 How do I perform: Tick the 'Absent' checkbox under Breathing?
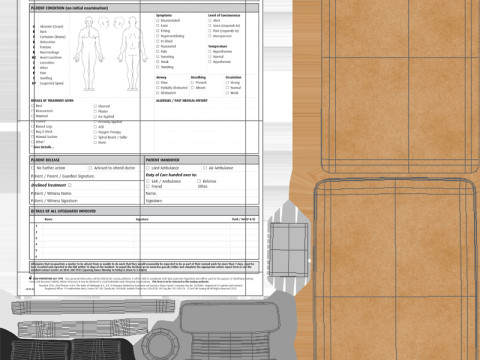point(192,88)
